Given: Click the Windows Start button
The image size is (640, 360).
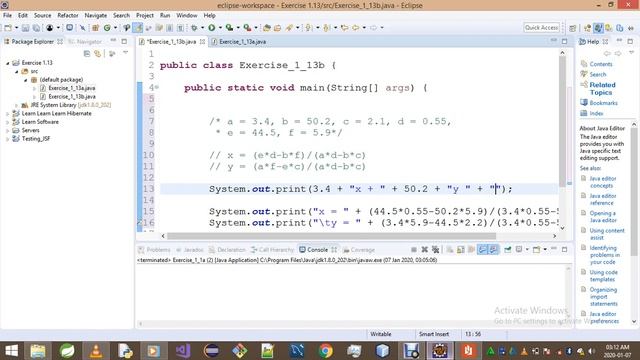Looking at the screenshot, I should tap(11, 351).
